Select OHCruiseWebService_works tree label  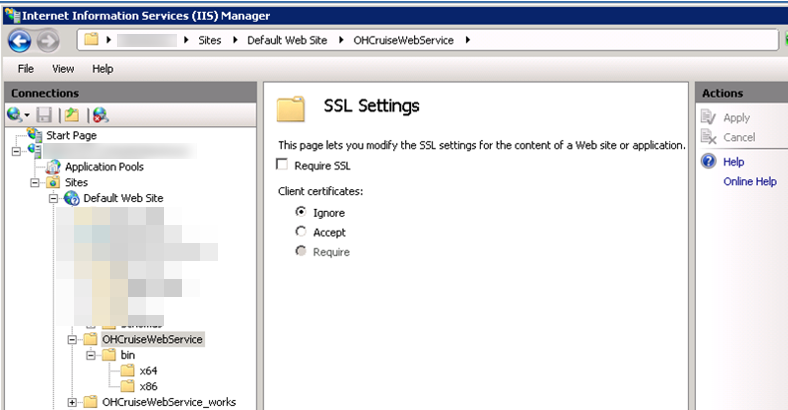(169, 402)
